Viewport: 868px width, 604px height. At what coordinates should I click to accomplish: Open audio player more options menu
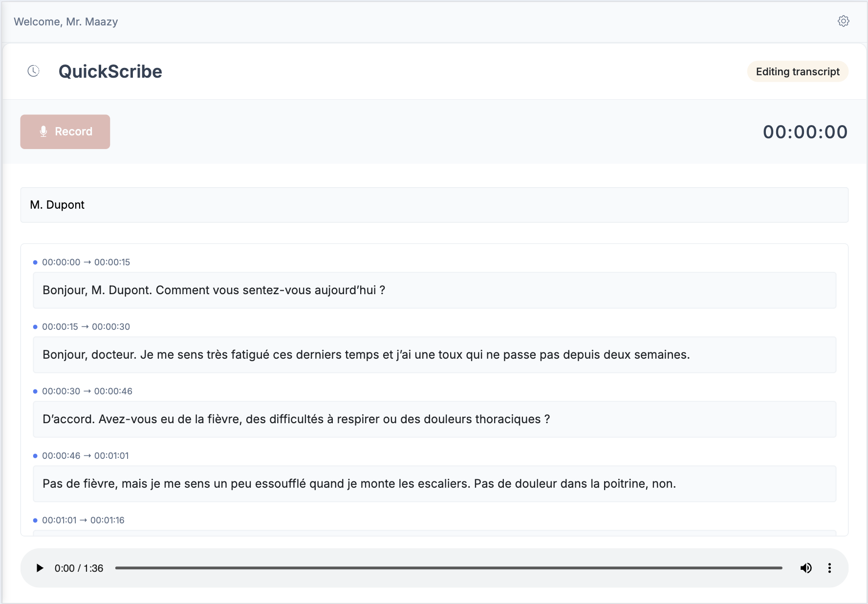(829, 568)
